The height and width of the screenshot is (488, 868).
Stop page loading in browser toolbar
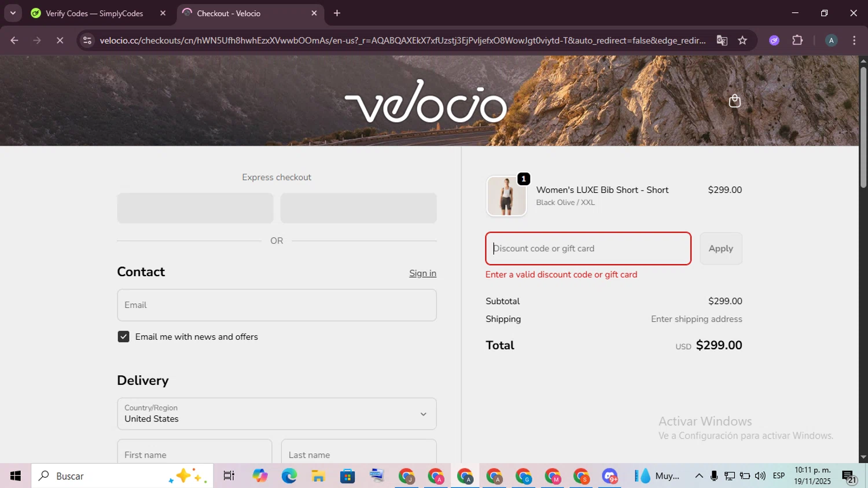tap(60, 41)
